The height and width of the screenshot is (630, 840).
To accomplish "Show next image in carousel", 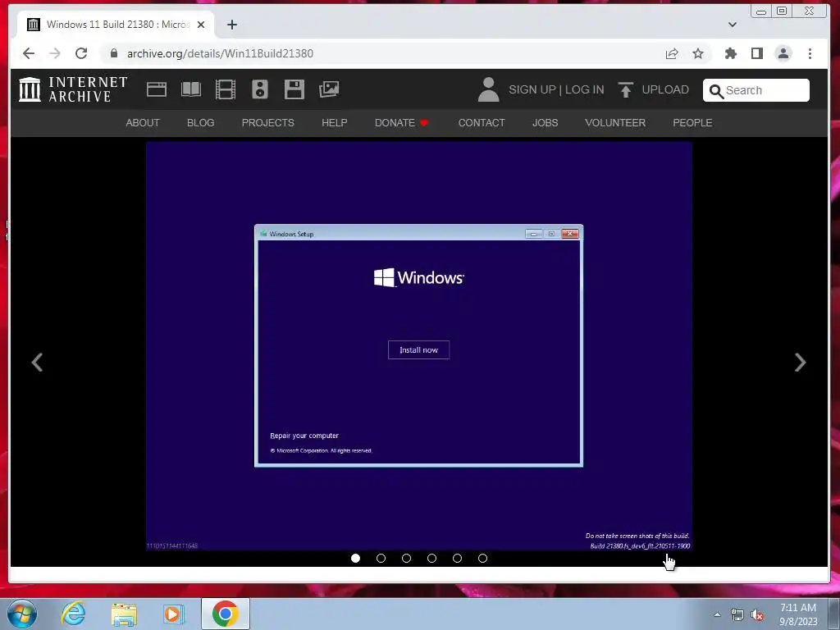I will [800, 362].
